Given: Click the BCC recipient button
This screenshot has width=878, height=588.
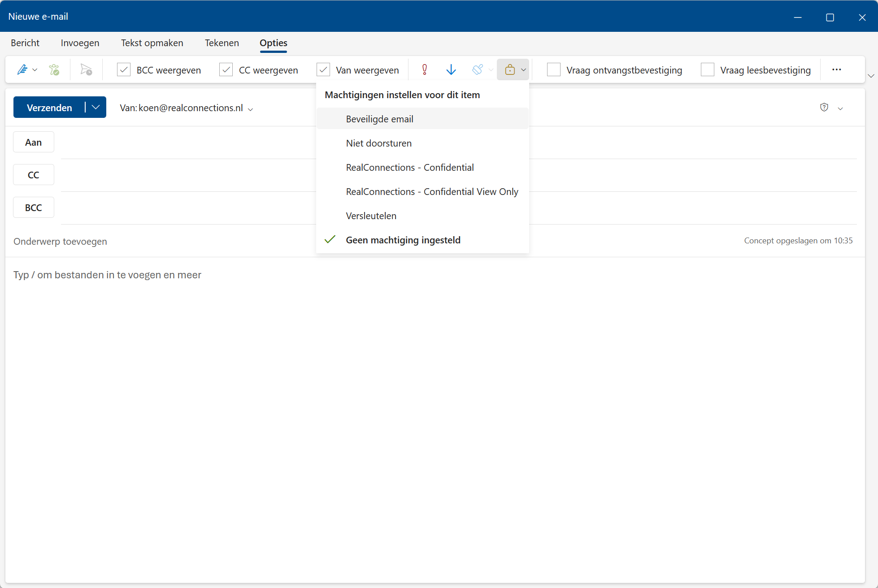Looking at the screenshot, I should (x=34, y=208).
